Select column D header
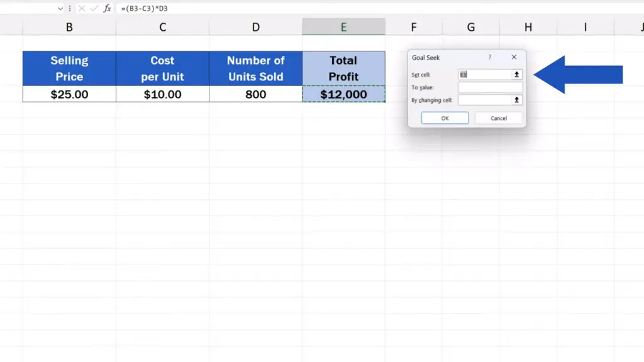This screenshot has width=644, height=362. pos(255,27)
